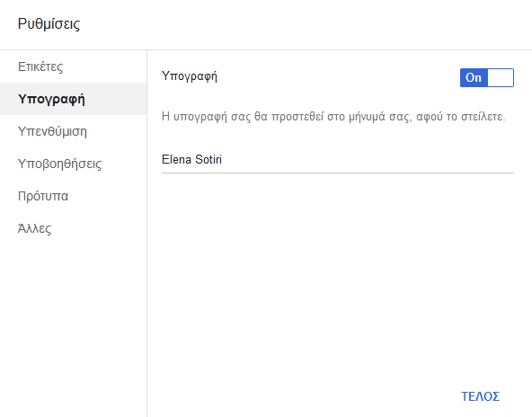
Task: Open the Υποβοηθήσεις settings section
Action: [x=74, y=164]
